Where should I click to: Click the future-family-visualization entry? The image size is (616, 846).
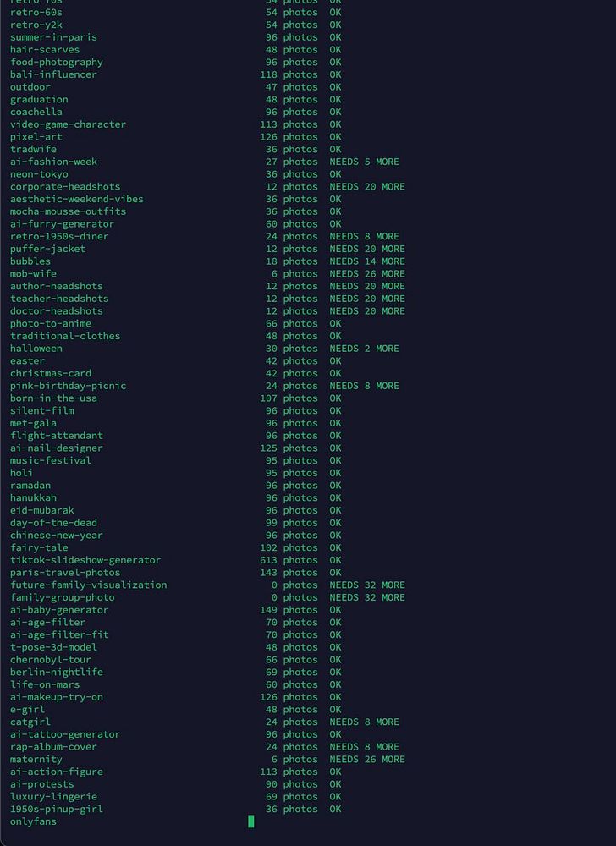point(89,585)
